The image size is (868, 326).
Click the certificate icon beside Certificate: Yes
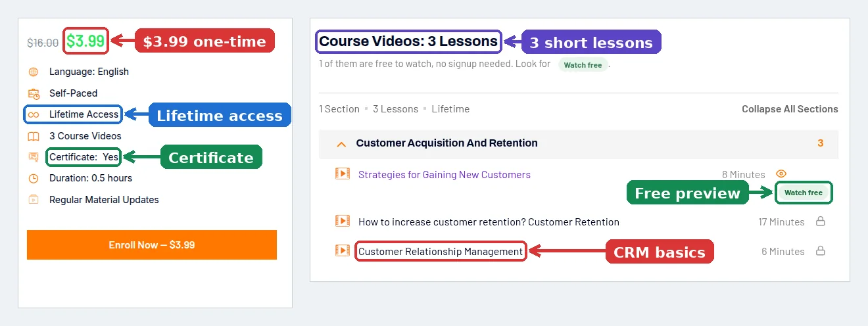(x=34, y=157)
